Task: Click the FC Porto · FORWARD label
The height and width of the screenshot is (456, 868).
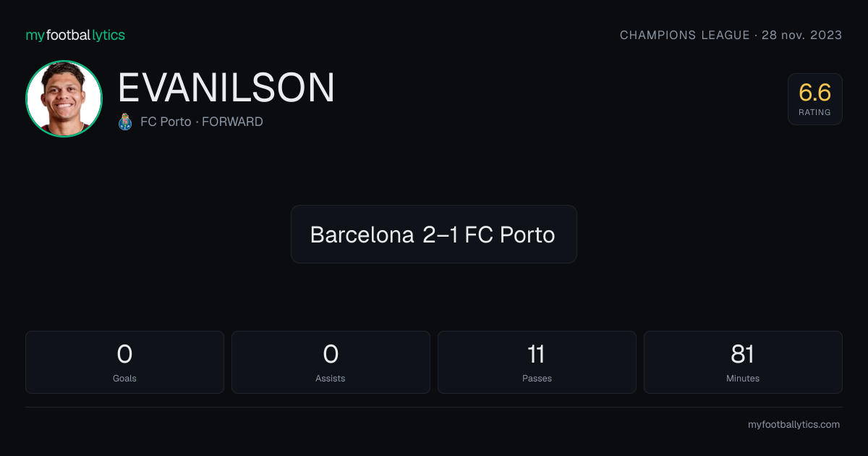Action: click(202, 122)
